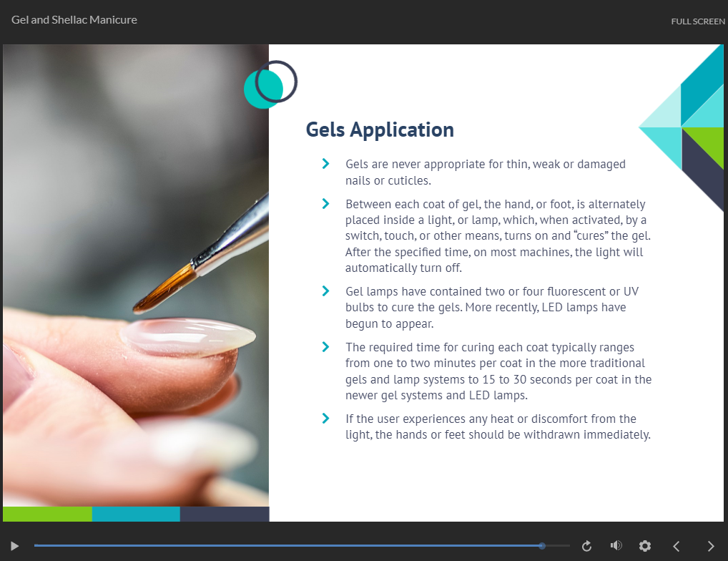Click the start of the progress bar track

point(37,546)
